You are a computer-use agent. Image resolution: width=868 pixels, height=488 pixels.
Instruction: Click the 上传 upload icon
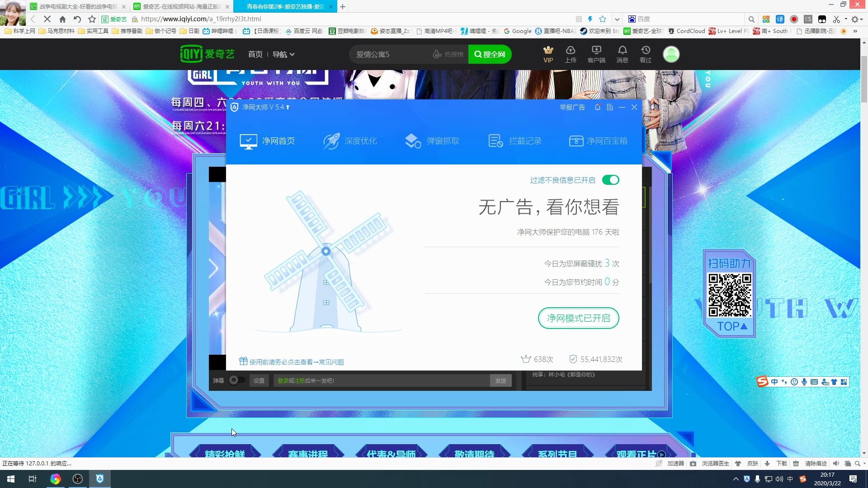[571, 54]
